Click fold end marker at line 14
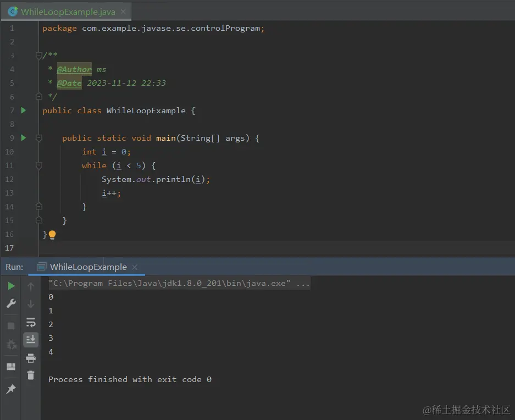 coord(39,206)
